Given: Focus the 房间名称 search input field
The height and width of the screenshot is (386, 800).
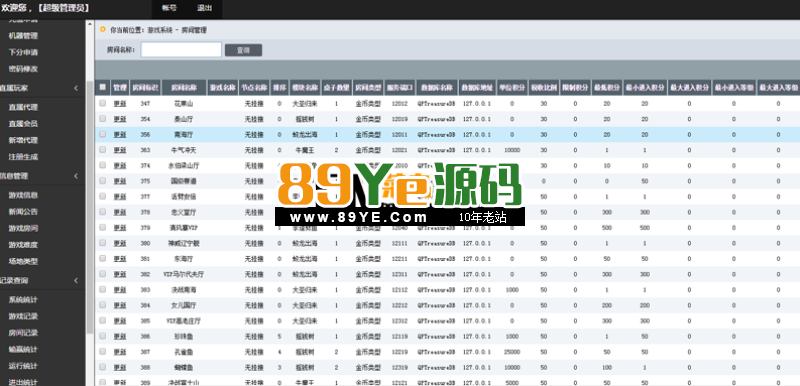Looking at the screenshot, I should [x=181, y=50].
